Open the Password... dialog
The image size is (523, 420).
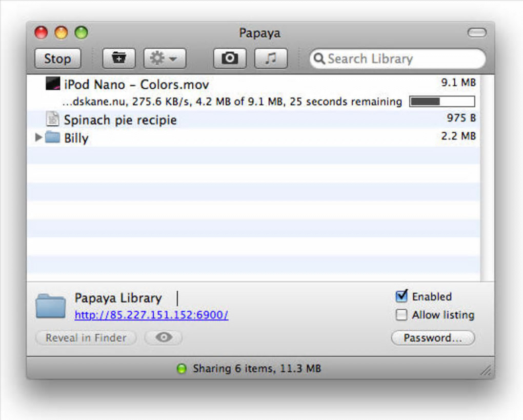click(x=433, y=337)
